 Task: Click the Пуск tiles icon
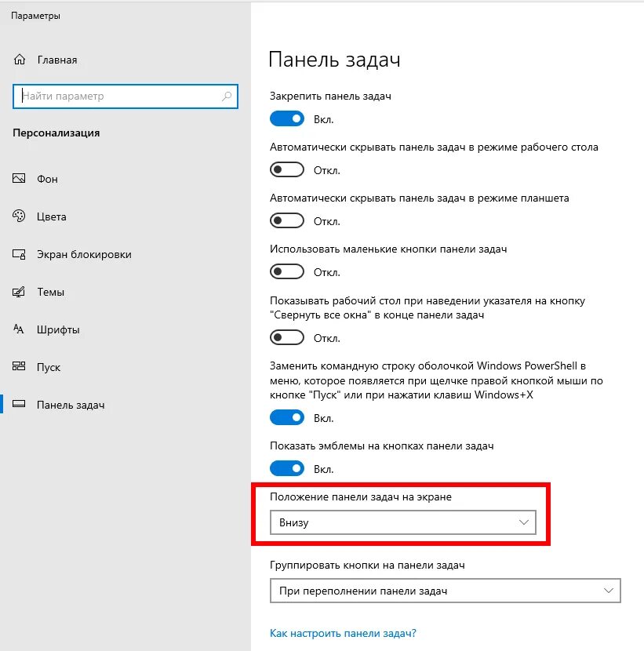tap(19, 366)
